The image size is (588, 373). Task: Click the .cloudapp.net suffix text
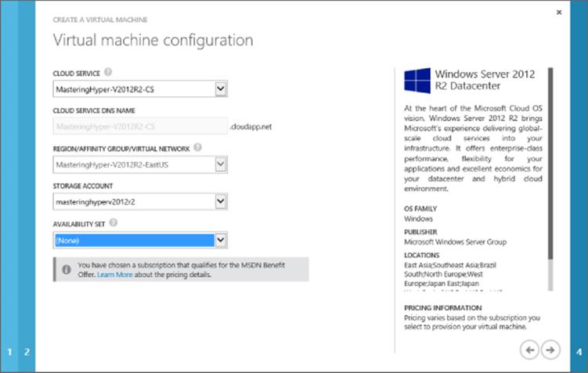click(251, 127)
